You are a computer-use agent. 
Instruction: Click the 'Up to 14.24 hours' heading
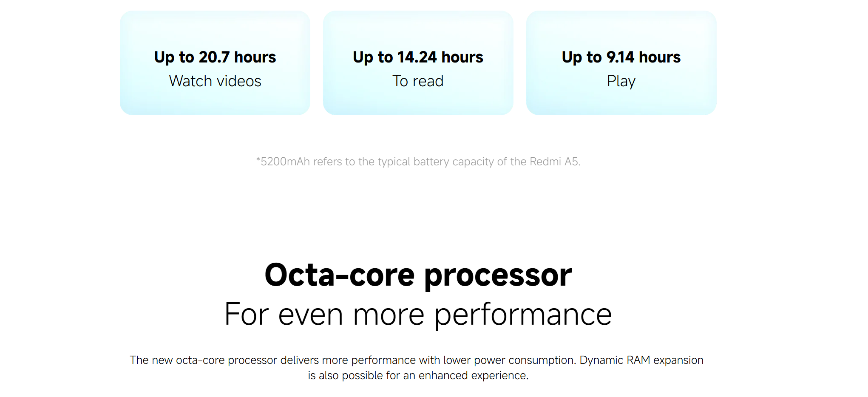(x=418, y=57)
